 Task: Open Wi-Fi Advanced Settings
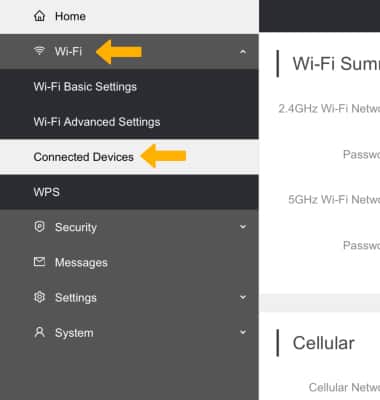tap(97, 122)
